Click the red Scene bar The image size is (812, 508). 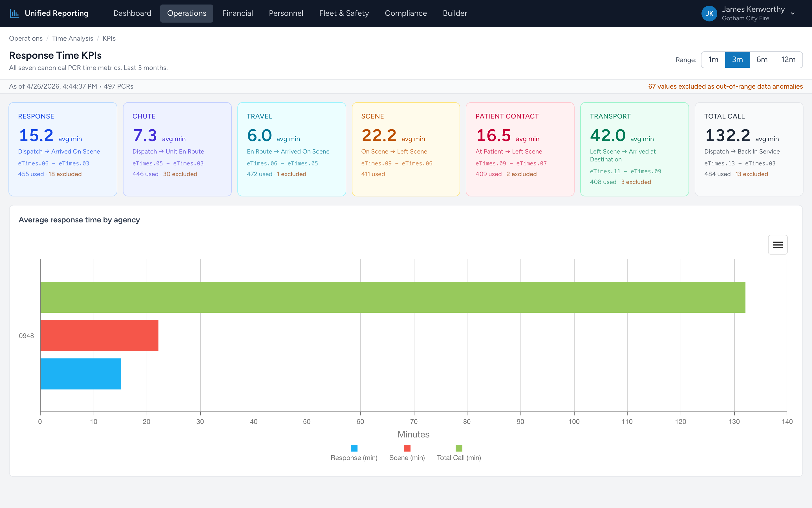pos(99,335)
